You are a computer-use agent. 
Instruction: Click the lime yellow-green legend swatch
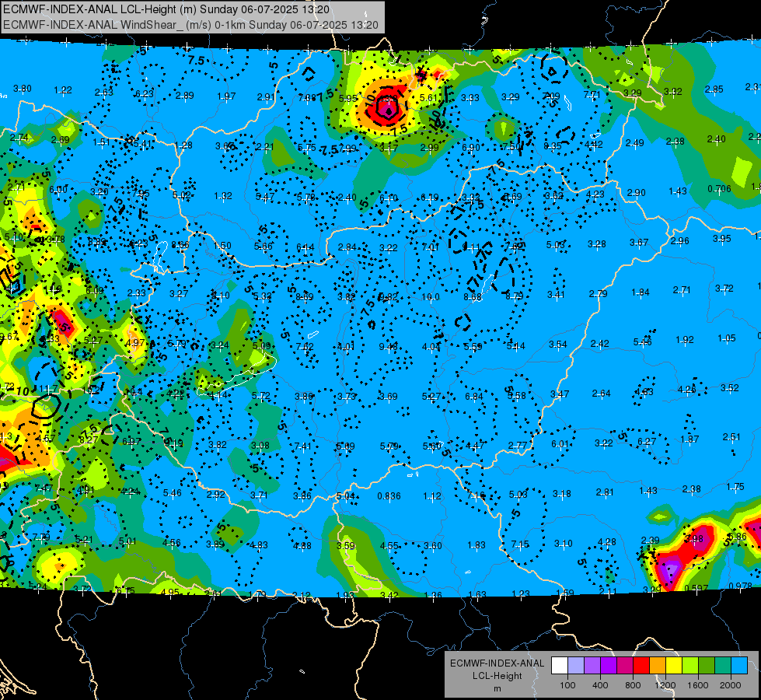[x=690, y=666]
